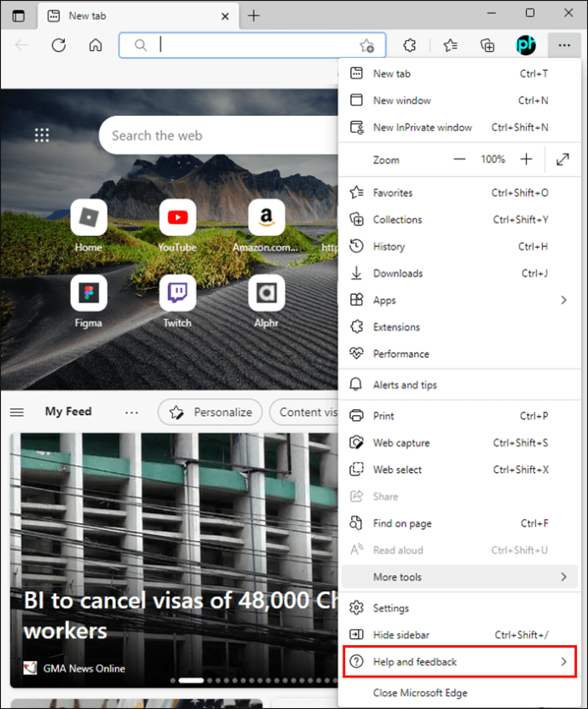The height and width of the screenshot is (709, 588).
Task: Open the app launcher grid icon
Action: 42,135
